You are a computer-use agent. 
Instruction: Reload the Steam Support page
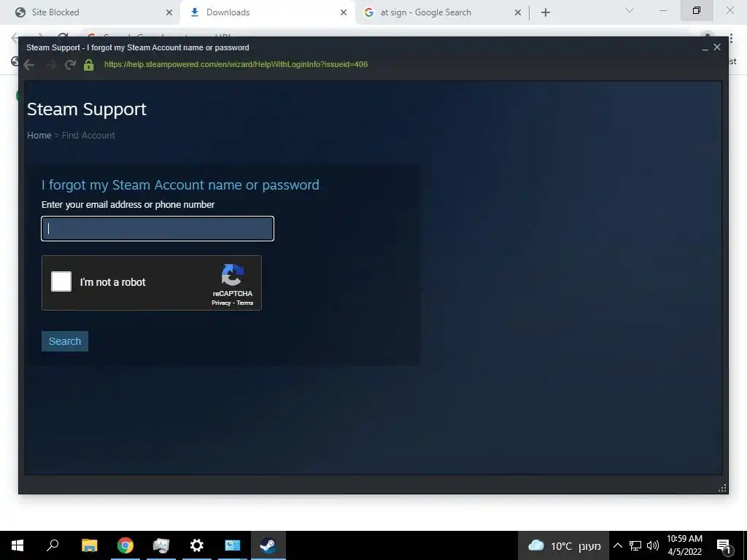coord(71,65)
